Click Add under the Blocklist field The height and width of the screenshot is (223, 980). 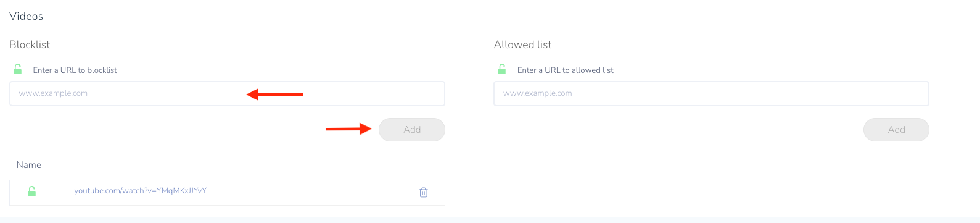[x=412, y=130]
